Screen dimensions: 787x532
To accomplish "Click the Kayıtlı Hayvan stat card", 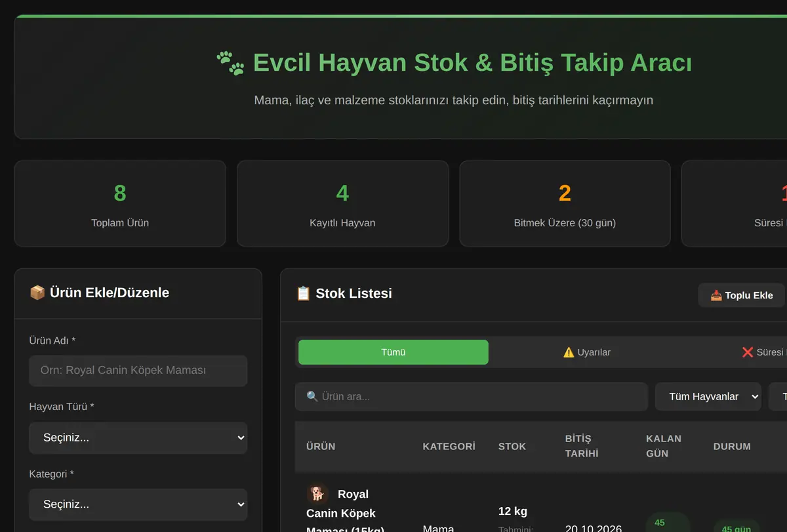I will (342, 203).
